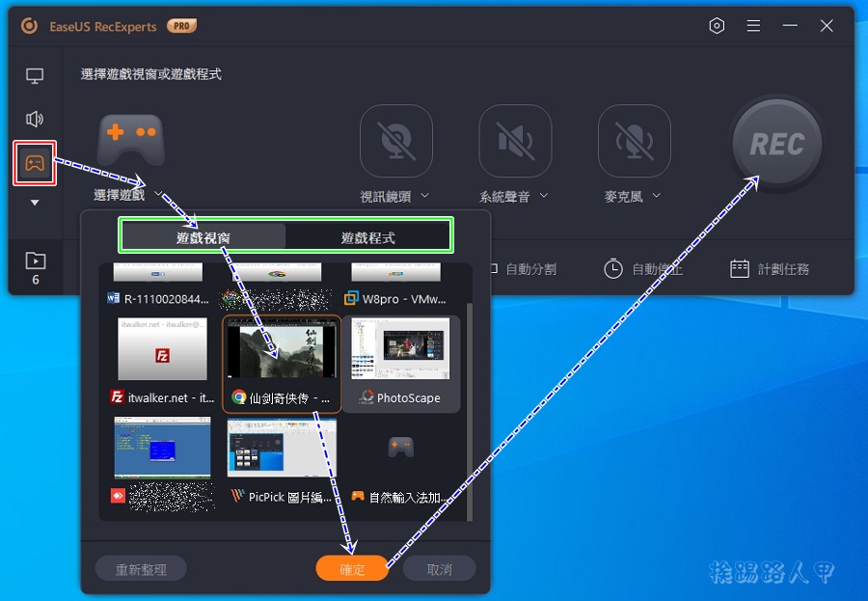Viewport: 868px width, 601px height.
Task: Click the 重新整理 refresh button
Action: coord(141,569)
